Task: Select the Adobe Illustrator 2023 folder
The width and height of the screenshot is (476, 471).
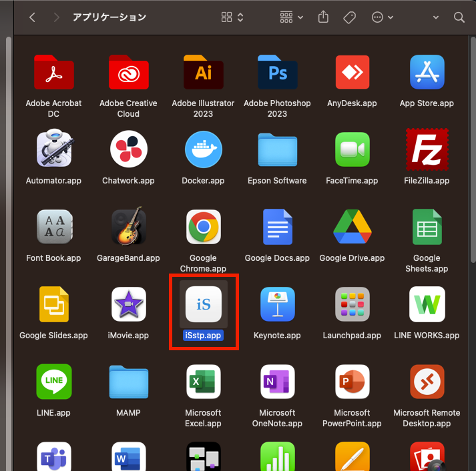Action: click(203, 72)
